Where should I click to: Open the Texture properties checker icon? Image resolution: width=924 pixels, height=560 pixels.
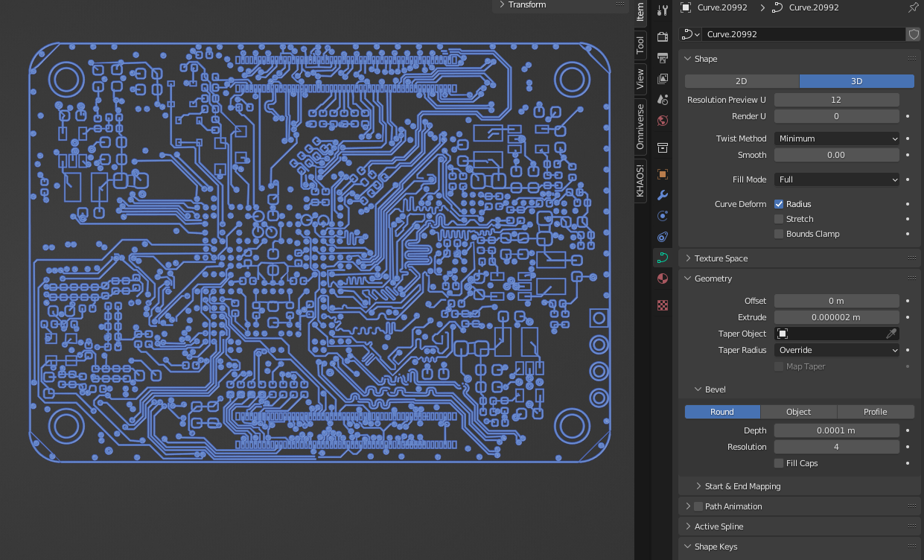pos(663,305)
